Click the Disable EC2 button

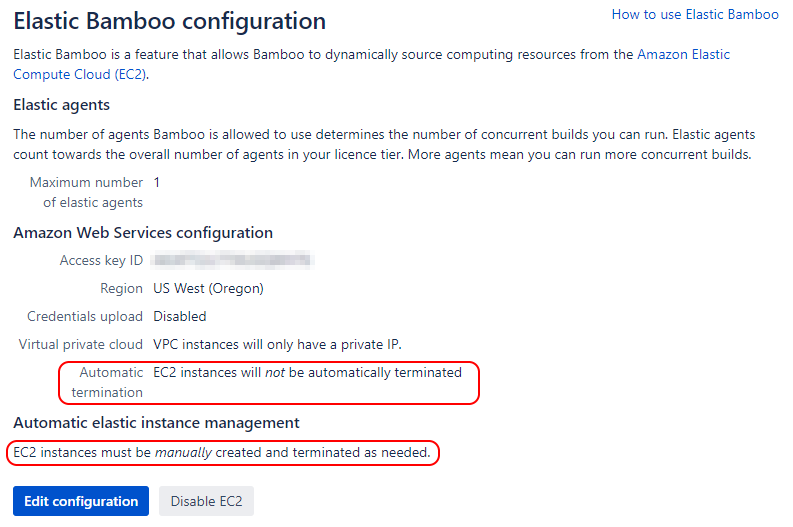(x=206, y=501)
